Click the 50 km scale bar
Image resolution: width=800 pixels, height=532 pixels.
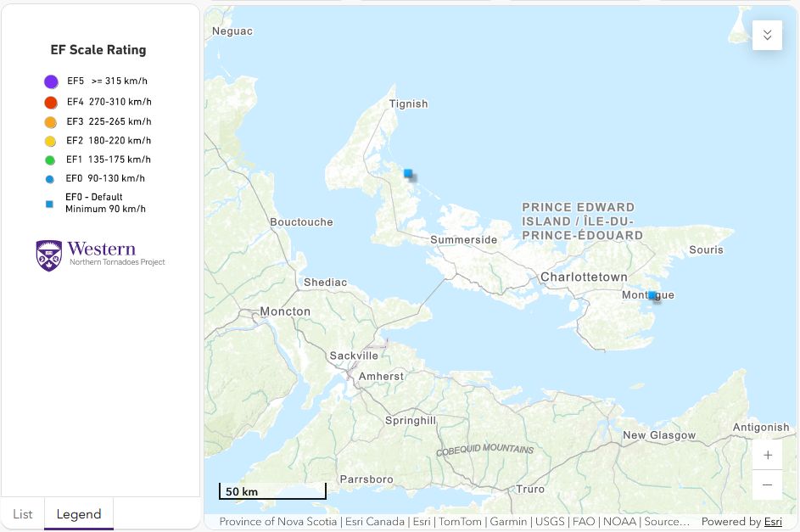point(272,490)
